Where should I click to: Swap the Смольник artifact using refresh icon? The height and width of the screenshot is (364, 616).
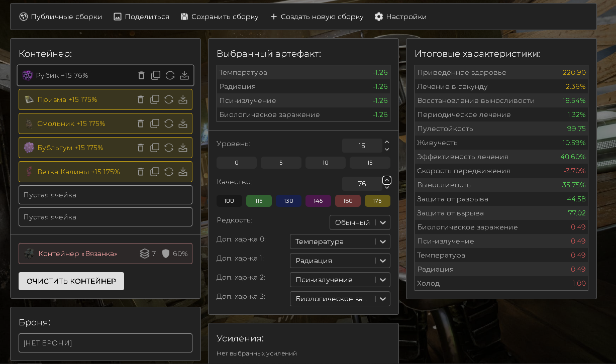[169, 124]
